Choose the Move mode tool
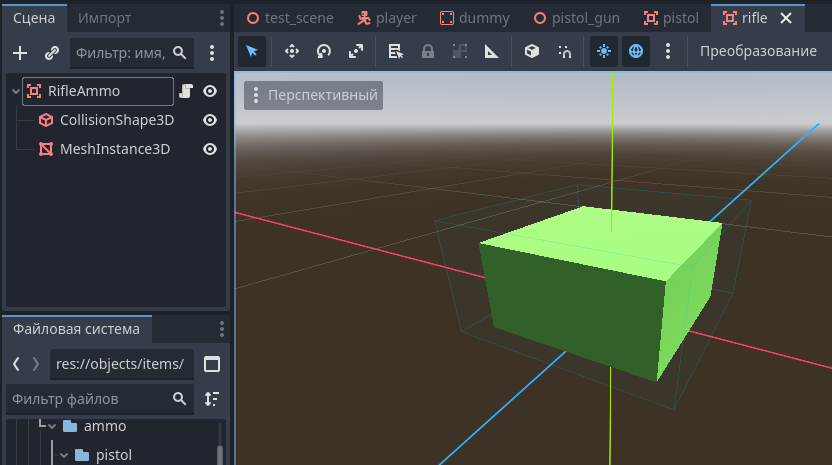 [x=291, y=51]
